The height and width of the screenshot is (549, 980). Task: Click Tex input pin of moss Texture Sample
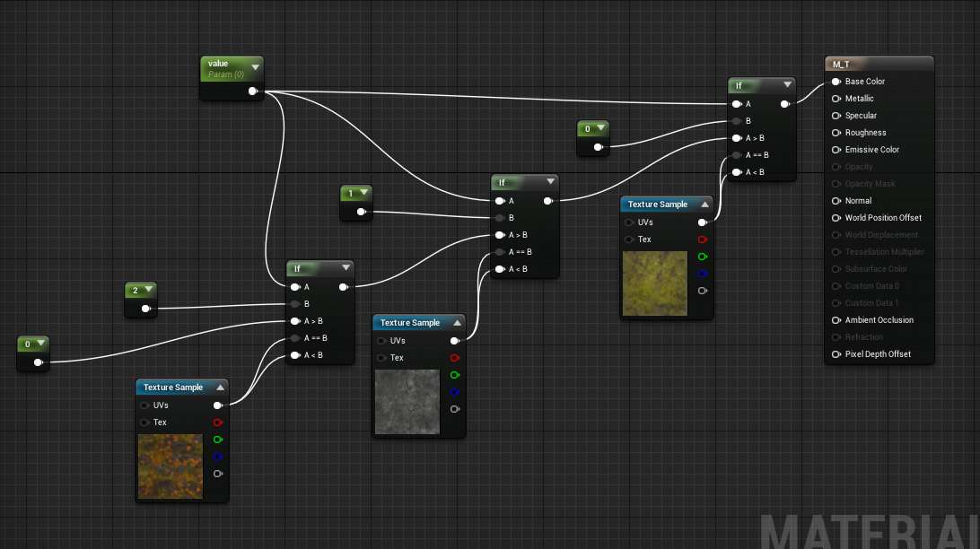(x=629, y=240)
